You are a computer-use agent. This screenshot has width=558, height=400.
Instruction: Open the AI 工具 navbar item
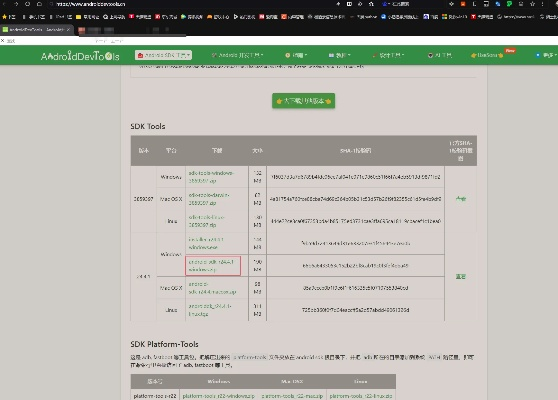click(x=440, y=55)
